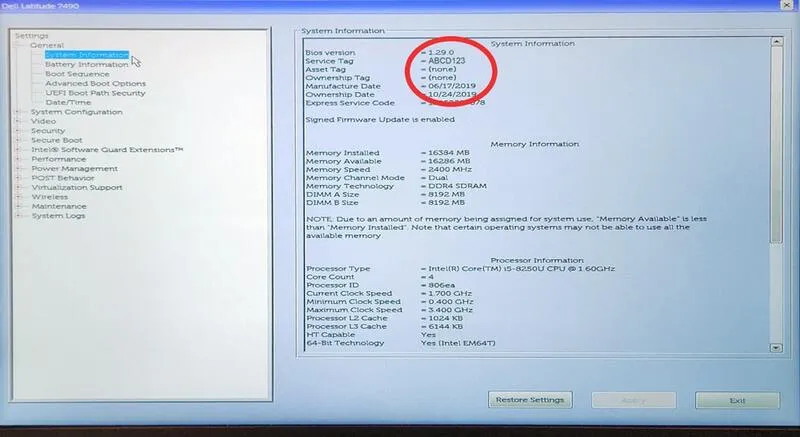Image resolution: width=800 pixels, height=437 pixels.
Task: Select System Information in the General tree
Action: [x=87, y=55]
